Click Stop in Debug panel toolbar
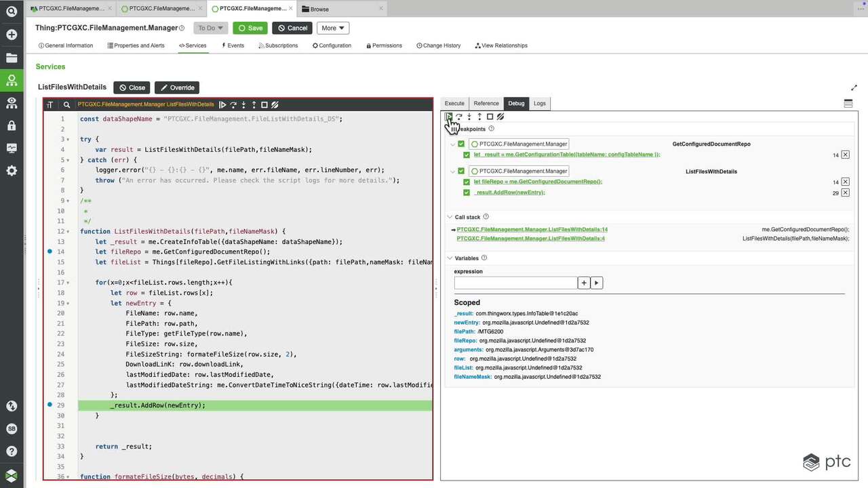The image size is (868, 488). pyautogui.click(x=490, y=117)
